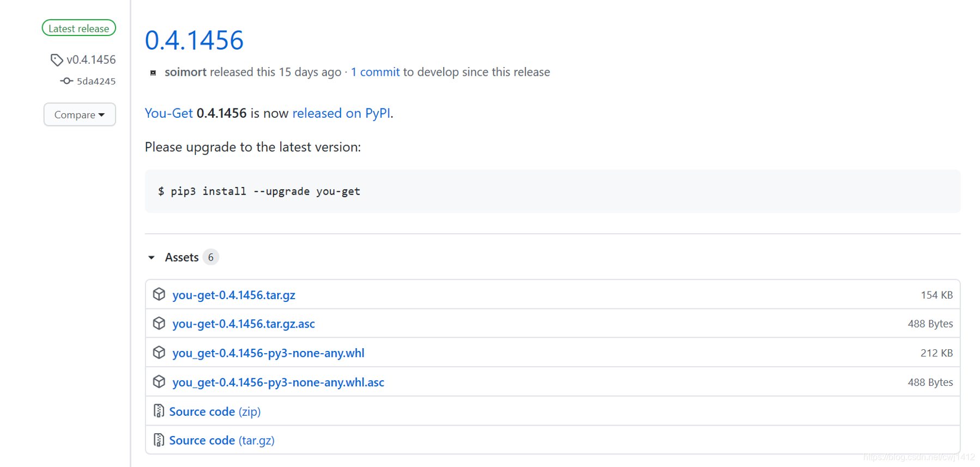Collapse the Assets section triangle
Viewport: 980px width, 467px height.
pos(152,257)
